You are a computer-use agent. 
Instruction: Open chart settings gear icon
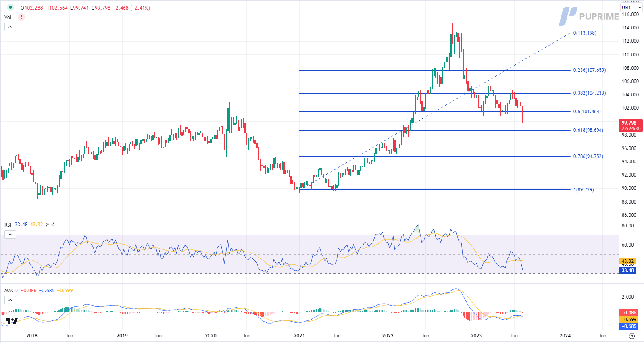tap(632, 336)
